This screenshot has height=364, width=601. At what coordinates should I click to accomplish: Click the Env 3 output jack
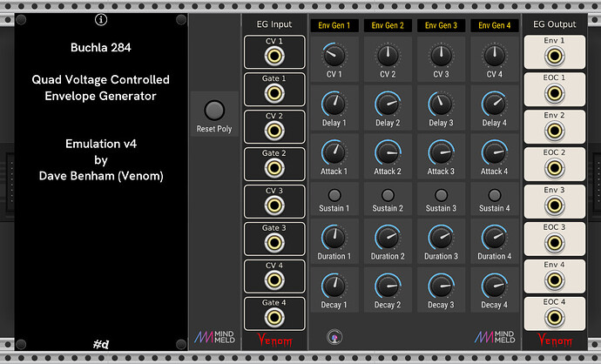(x=554, y=206)
